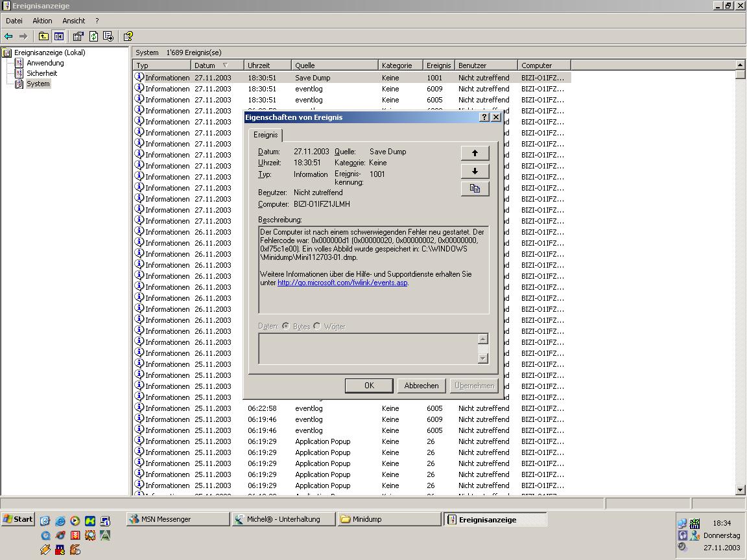Open the Ansicht menu

point(73,21)
